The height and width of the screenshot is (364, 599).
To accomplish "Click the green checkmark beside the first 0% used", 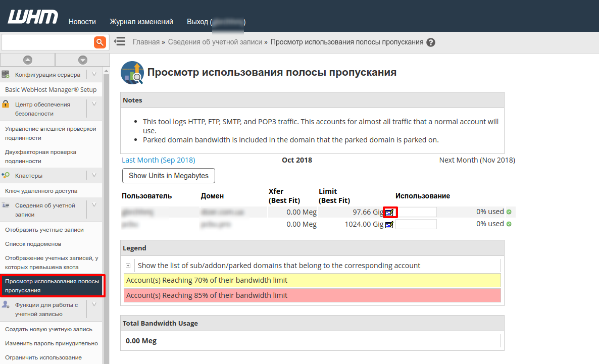I will [509, 212].
